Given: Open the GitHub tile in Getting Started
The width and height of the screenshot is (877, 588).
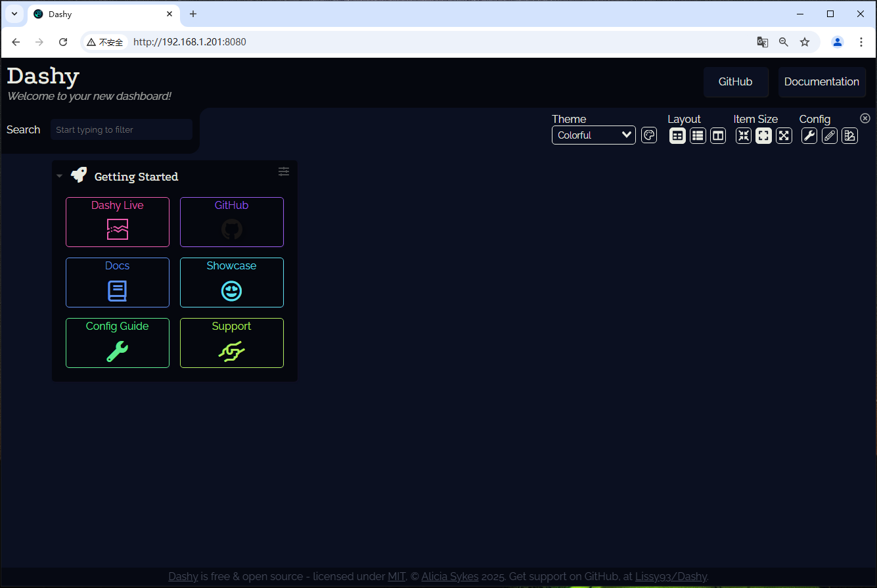Looking at the screenshot, I should (x=232, y=222).
